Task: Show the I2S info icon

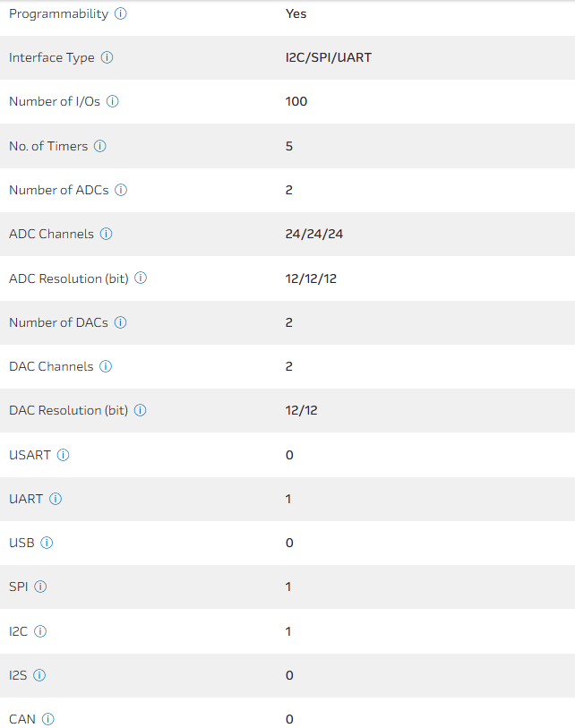Action: click(39, 675)
